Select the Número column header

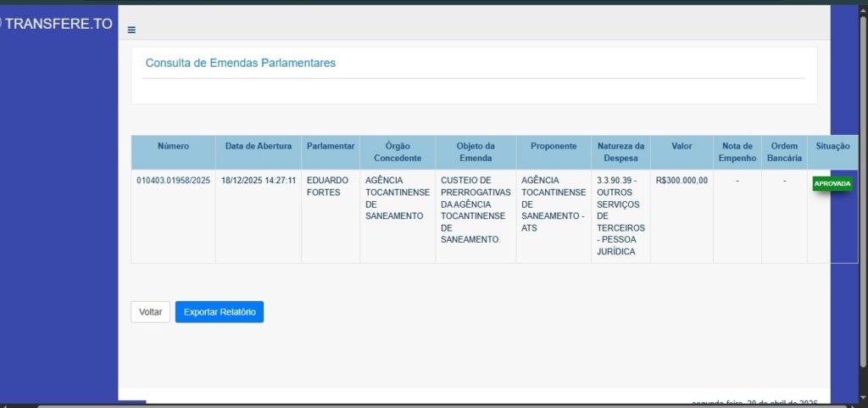point(173,146)
